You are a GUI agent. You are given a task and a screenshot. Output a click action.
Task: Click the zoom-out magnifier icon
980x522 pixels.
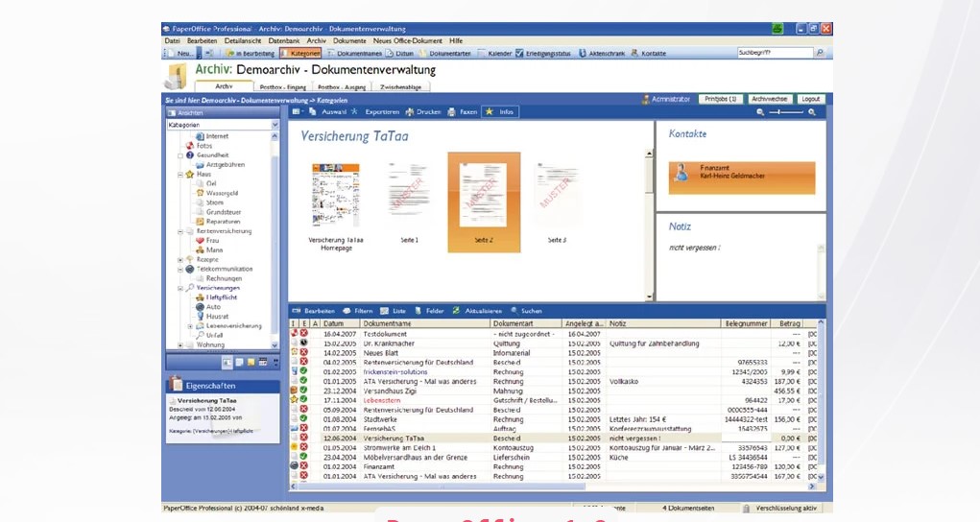click(760, 112)
